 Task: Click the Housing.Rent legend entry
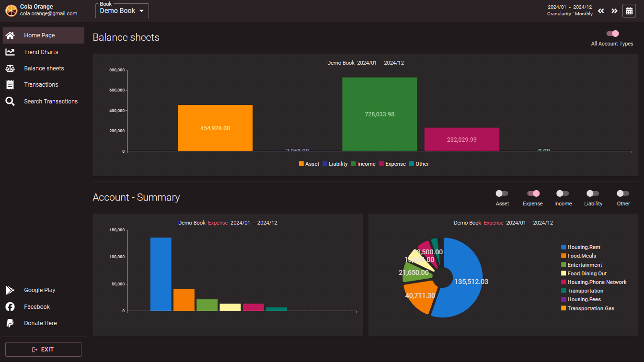[583, 248]
